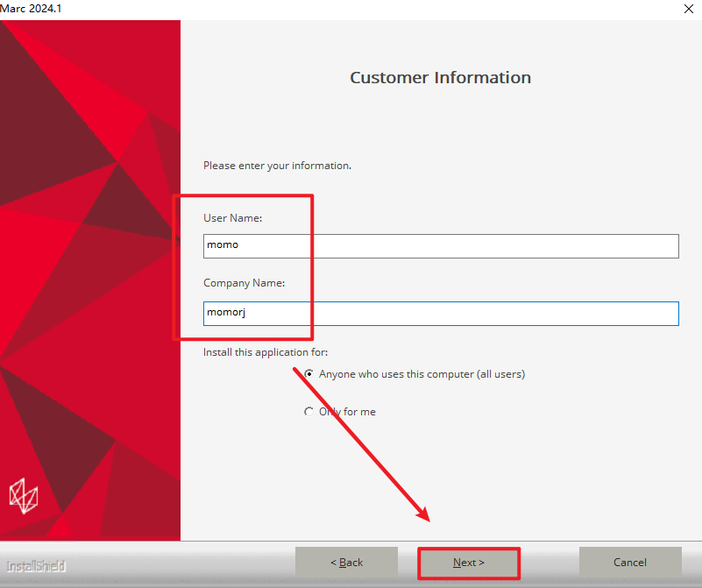This screenshot has width=702, height=588.
Task: Click 'Please enter your information.' text
Action: (277, 165)
